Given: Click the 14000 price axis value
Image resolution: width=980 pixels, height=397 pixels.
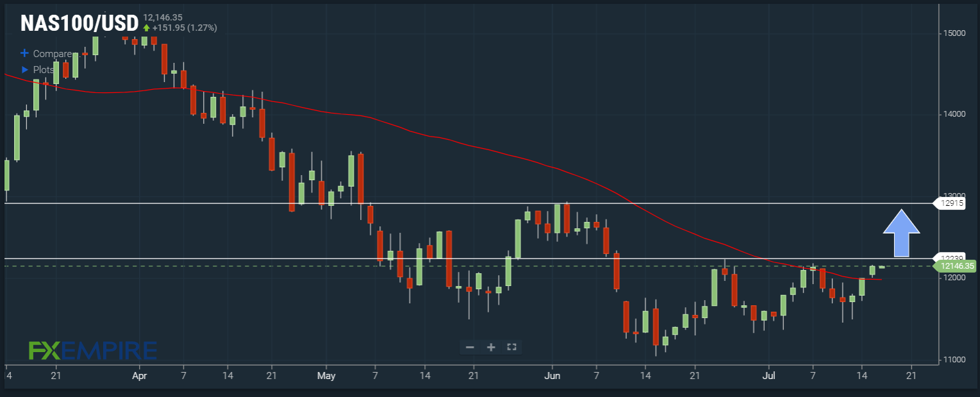Looking at the screenshot, I should point(954,114).
